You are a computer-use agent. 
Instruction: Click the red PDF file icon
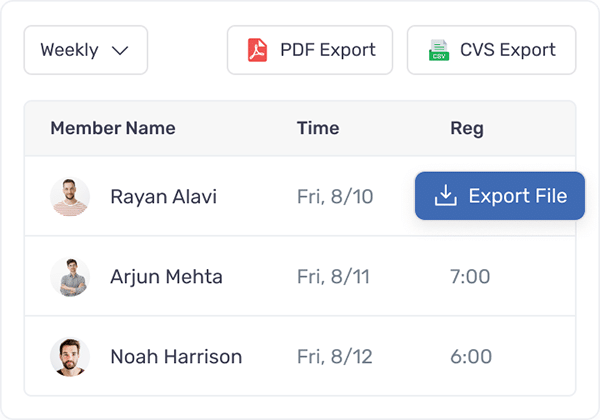(x=257, y=50)
